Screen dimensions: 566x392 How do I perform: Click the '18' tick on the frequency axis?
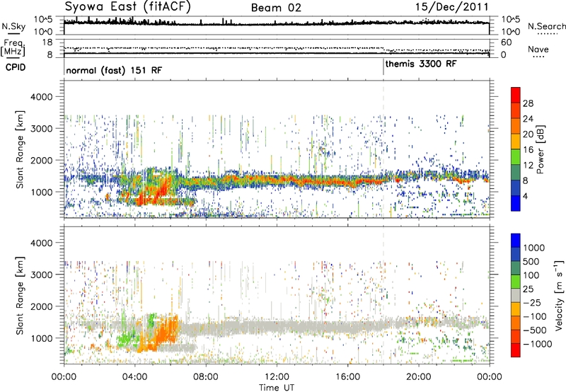click(47, 42)
